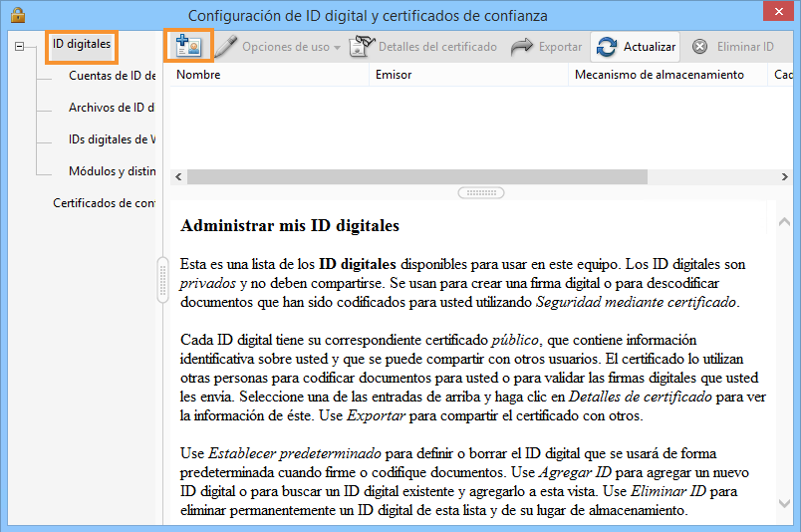Click the padlock icon in the title bar

coord(18,14)
